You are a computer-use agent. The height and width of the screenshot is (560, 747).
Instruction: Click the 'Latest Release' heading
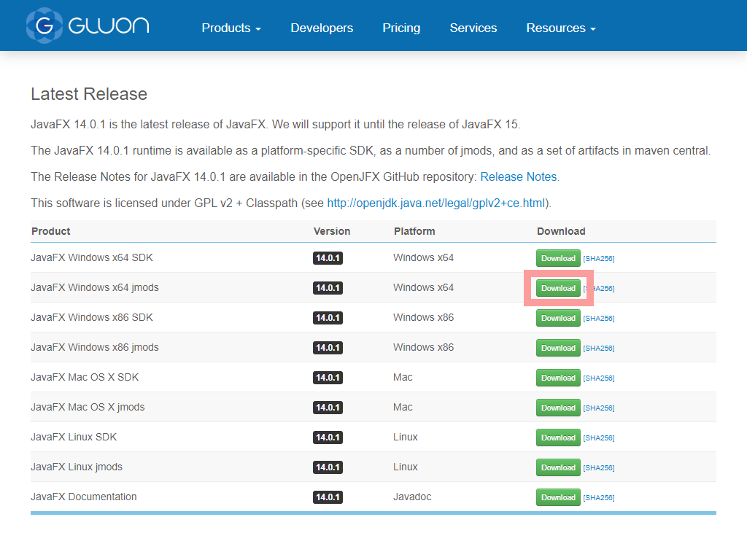[x=89, y=94]
